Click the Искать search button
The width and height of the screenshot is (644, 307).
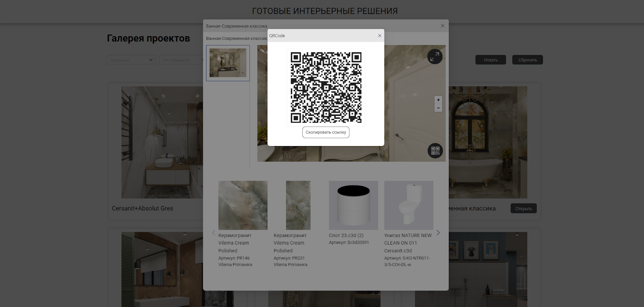491,60
